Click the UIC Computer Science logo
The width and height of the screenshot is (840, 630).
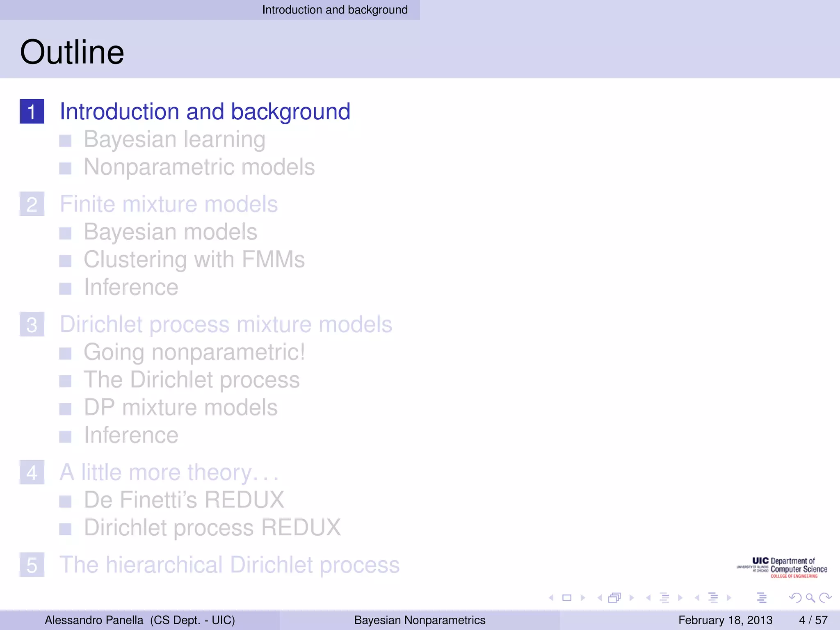point(782,568)
